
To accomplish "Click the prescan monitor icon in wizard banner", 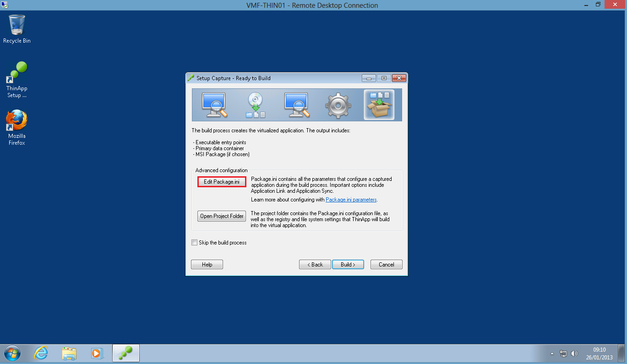I will pyautogui.click(x=214, y=105).
